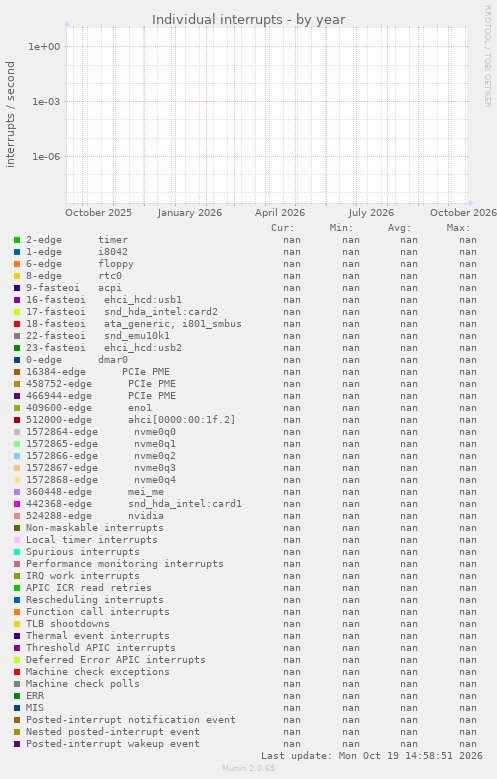Click the 'Individual interrupts - by year' title
This screenshot has width=497, height=779.
(248, 19)
